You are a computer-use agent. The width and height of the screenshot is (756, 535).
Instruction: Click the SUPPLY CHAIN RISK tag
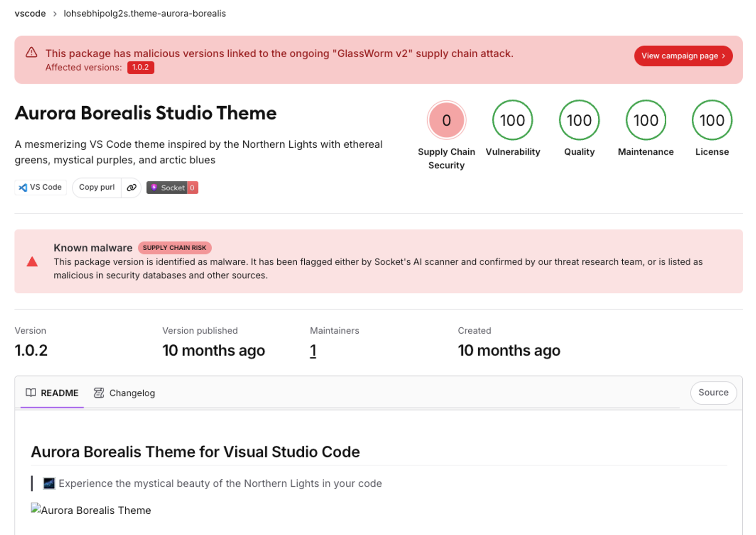click(174, 248)
